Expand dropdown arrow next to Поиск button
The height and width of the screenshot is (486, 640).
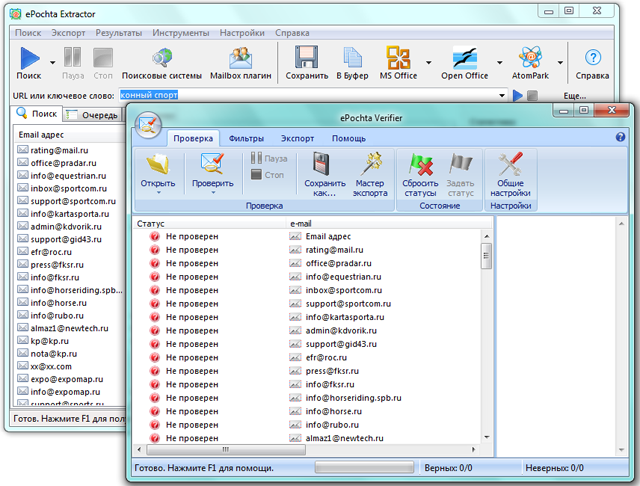(x=53, y=62)
